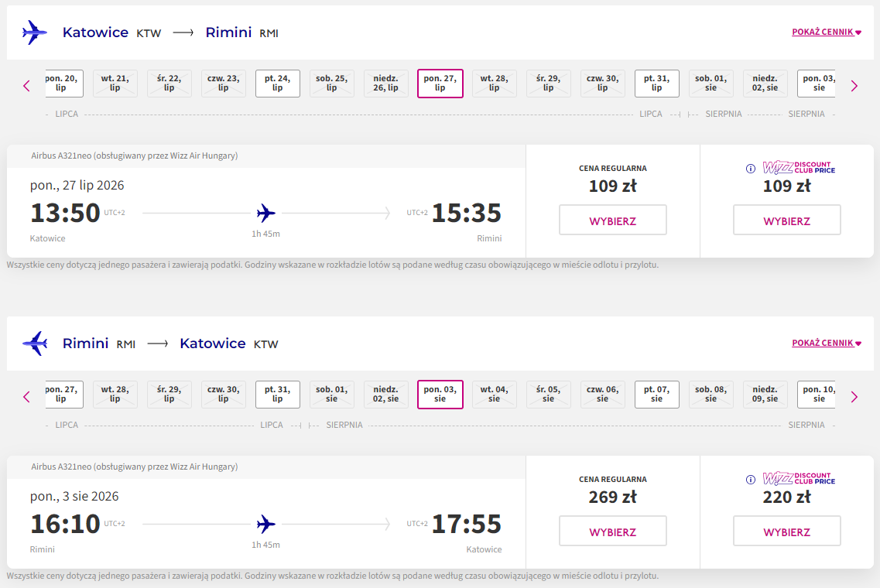Go to earlier return dates with left arrow
Image resolution: width=880 pixels, height=588 pixels.
[26, 397]
